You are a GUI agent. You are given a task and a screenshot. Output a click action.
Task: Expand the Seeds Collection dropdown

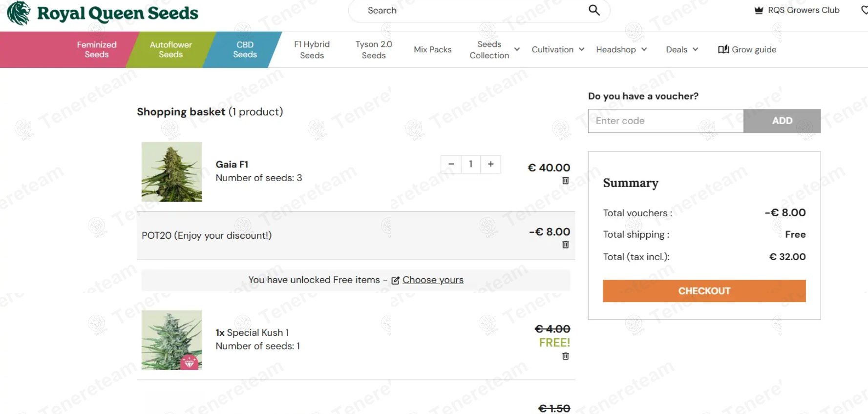[517, 49]
